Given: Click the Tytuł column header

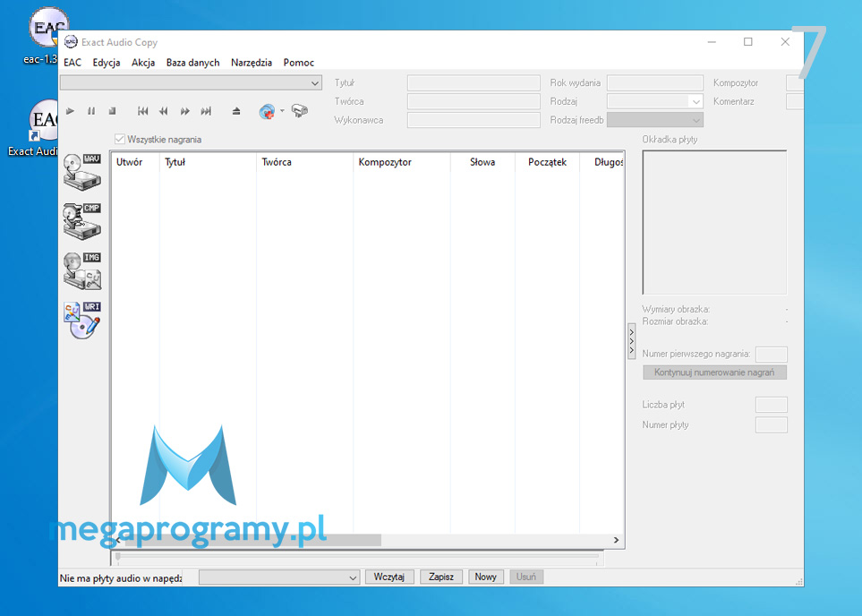Looking at the screenshot, I should coord(175,162).
